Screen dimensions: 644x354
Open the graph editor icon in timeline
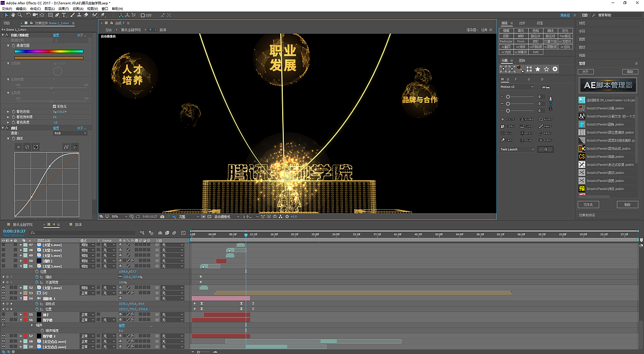(x=183, y=233)
